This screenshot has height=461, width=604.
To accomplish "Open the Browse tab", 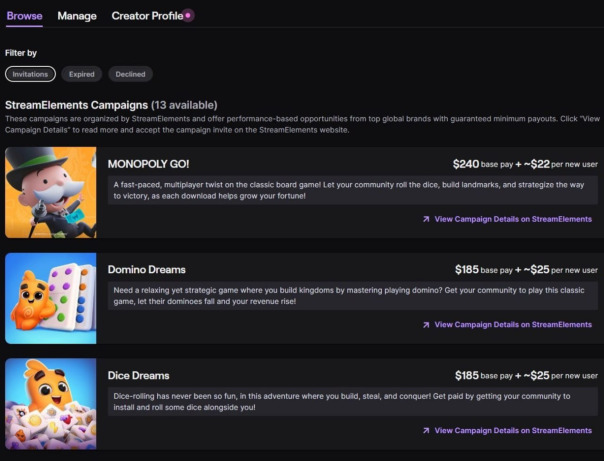I will [23, 16].
